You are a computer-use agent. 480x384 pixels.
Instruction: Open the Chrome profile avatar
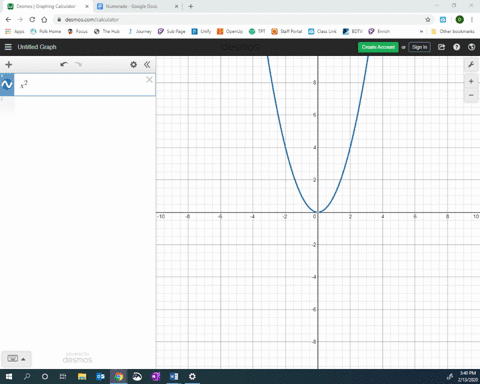coord(459,20)
